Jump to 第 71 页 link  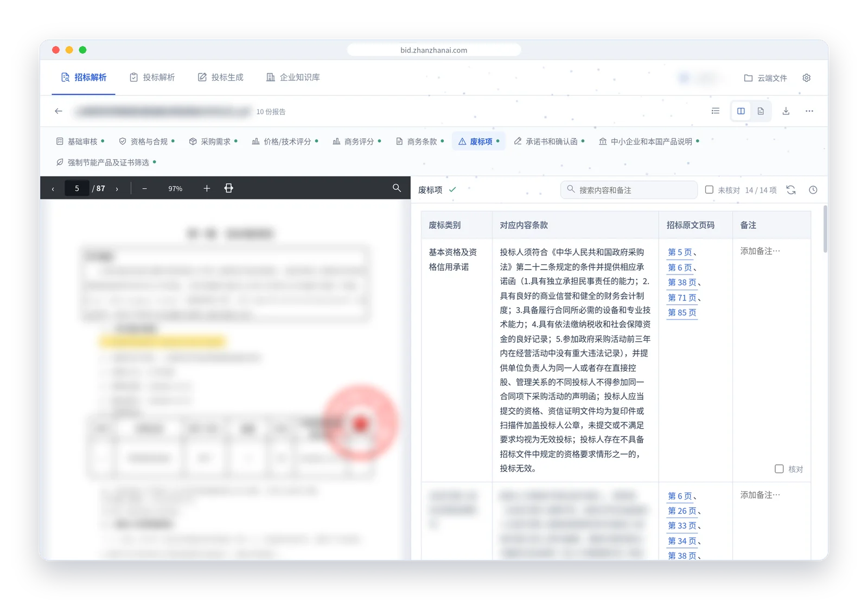682,298
